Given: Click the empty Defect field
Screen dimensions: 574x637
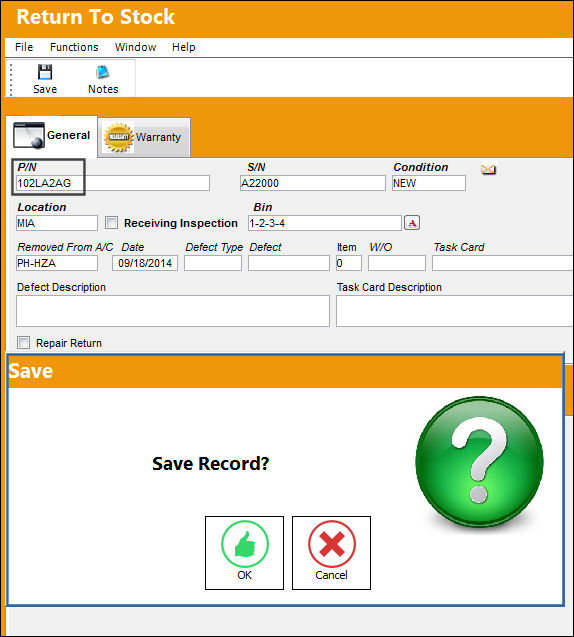Looking at the screenshot, I should click(x=289, y=263).
